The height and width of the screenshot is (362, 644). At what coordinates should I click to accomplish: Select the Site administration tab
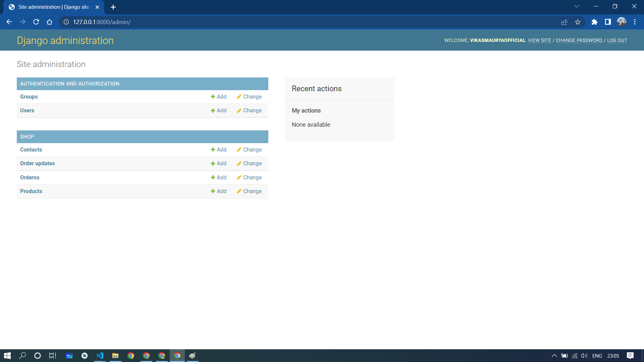click(x=54, y=7)
